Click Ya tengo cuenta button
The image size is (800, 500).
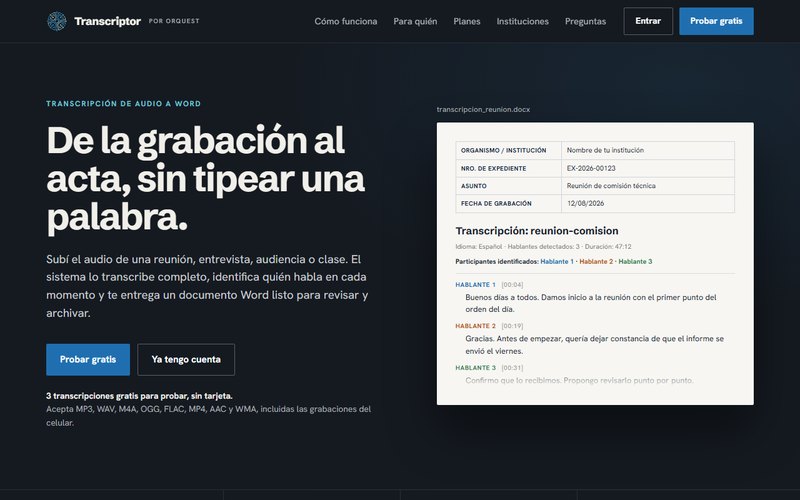tap(186, 359)
